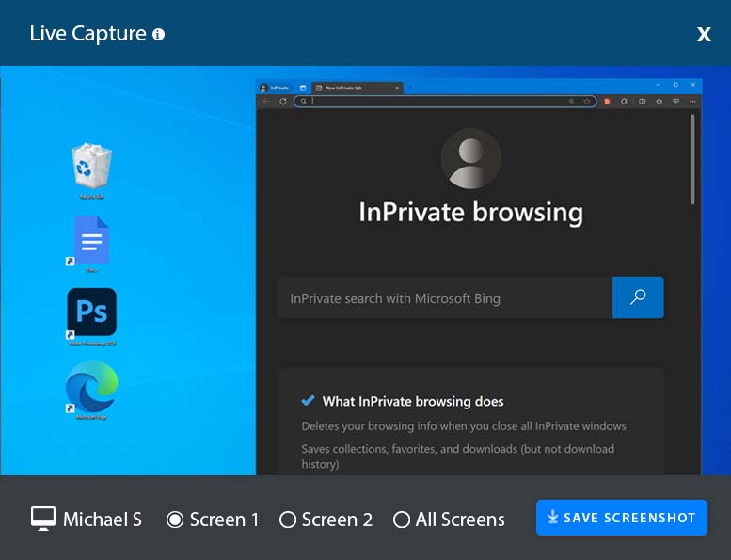Click the browser refresh icon

(x=283, y=101)
